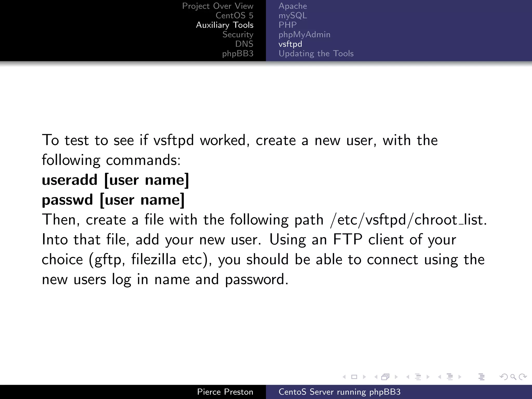Click the subsection lines icon with highlighted middle
The height and width of the screenshot is (399, 532).
418,377
